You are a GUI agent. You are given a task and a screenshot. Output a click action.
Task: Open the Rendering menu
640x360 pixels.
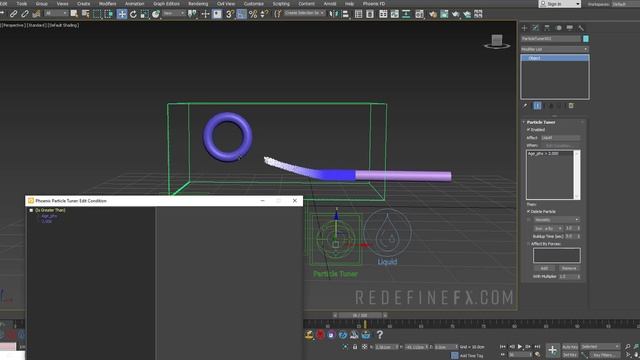(x=198, y=4)
